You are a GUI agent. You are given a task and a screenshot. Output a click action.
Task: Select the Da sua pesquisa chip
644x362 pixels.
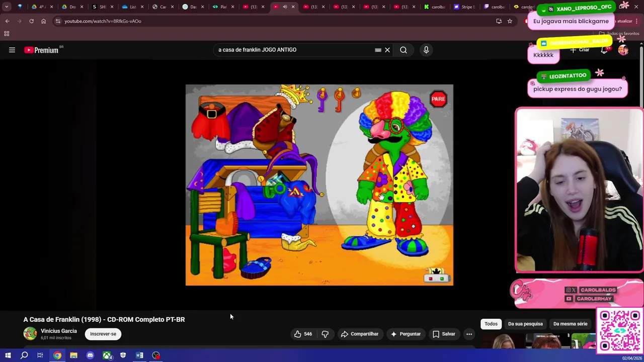[525, 324]
